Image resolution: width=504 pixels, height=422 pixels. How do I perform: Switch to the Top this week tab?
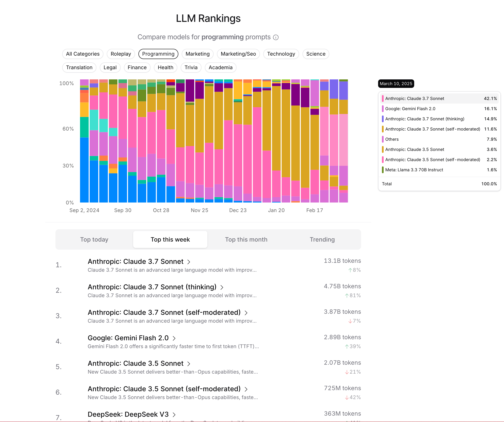point(170,239)
